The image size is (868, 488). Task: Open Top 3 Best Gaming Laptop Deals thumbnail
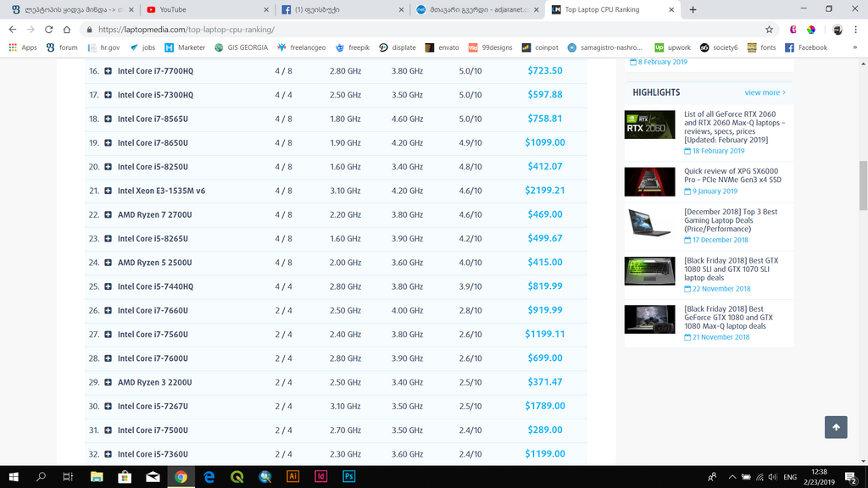pos(649,222)
